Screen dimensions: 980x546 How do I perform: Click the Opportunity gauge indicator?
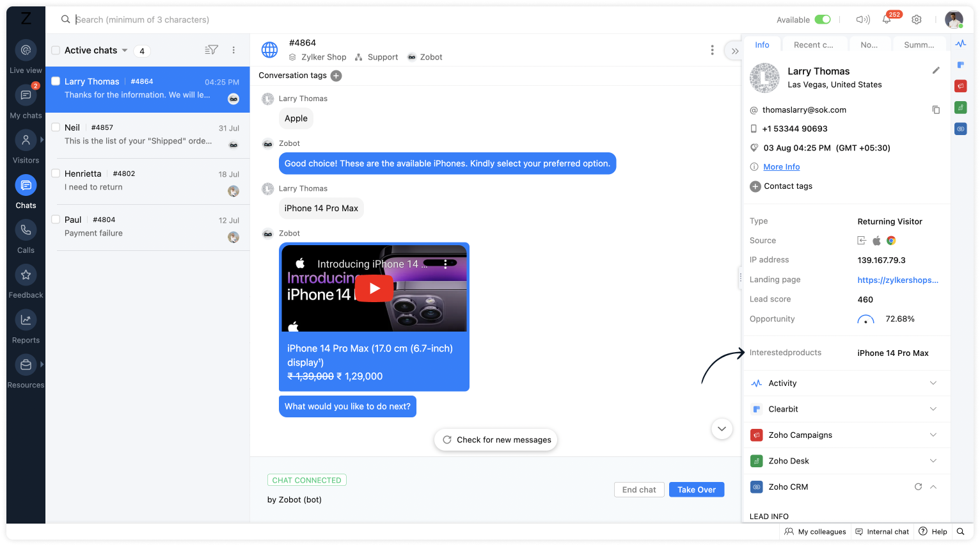coord(865,319)
